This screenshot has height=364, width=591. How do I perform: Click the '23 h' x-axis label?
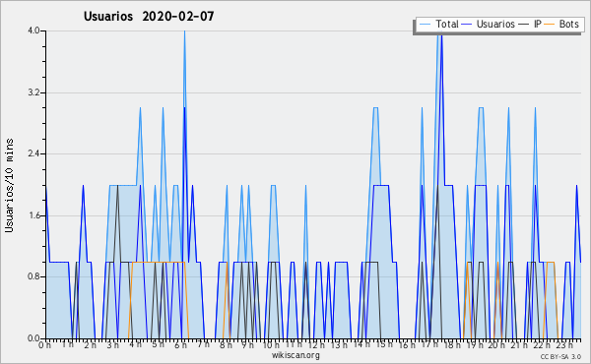565,345
